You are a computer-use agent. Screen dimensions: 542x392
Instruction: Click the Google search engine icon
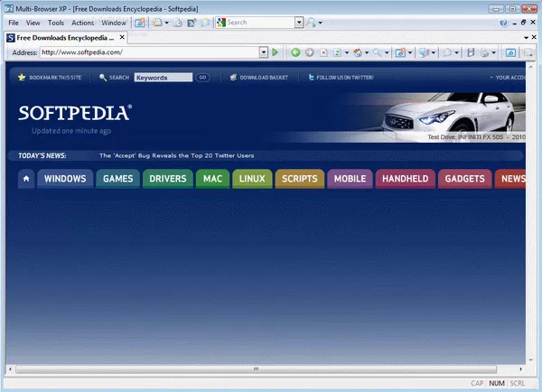(221, 23)
